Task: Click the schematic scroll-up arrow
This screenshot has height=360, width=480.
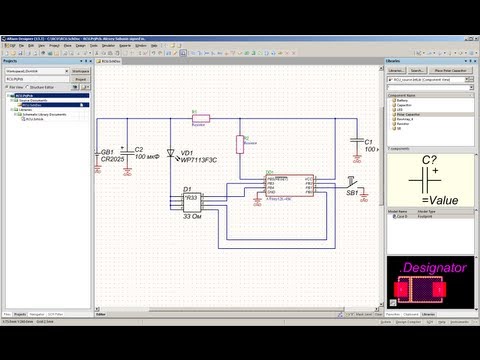Action: click(381, 68)
